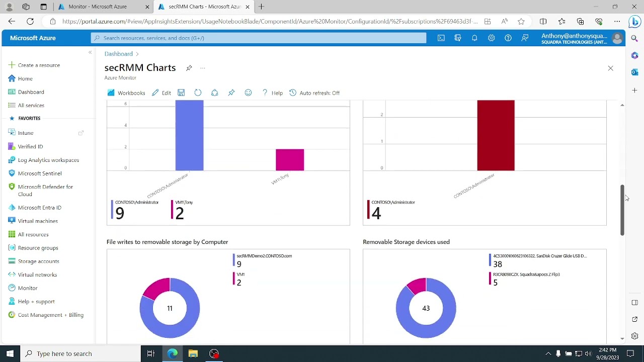Pin workbook items using toolbar pin
The height and width of the screenshot is (362, 644).
point(231,93)
